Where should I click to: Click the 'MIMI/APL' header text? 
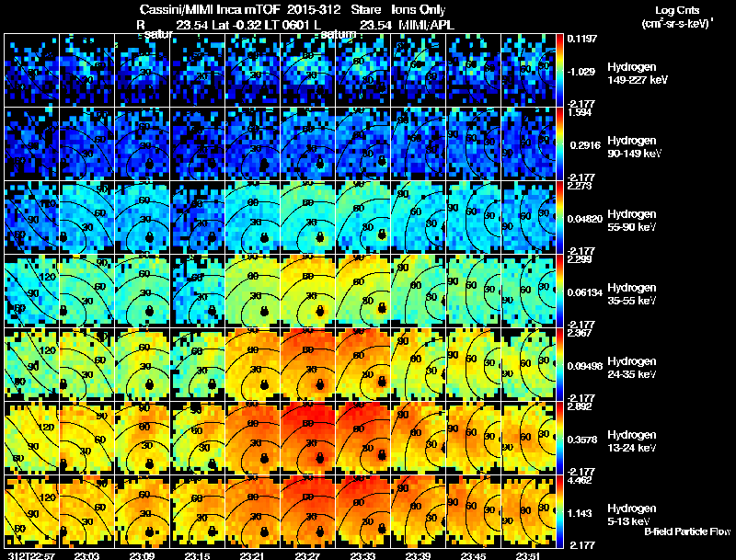click(426, 25)
